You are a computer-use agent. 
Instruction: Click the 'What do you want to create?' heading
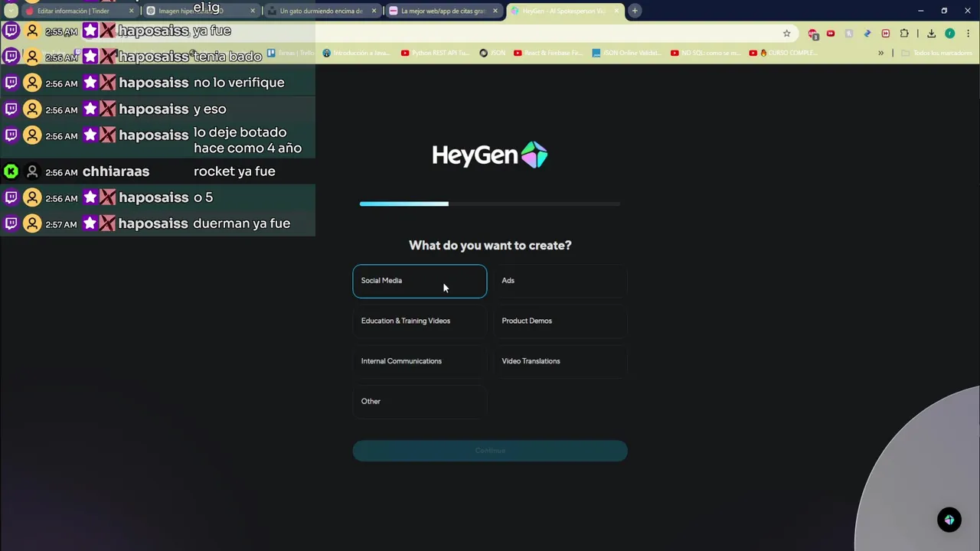(x=490, y=246)
